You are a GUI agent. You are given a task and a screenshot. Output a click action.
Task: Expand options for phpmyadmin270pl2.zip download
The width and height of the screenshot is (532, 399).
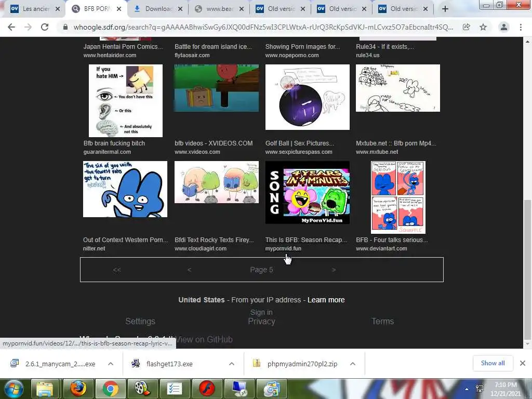353,364
